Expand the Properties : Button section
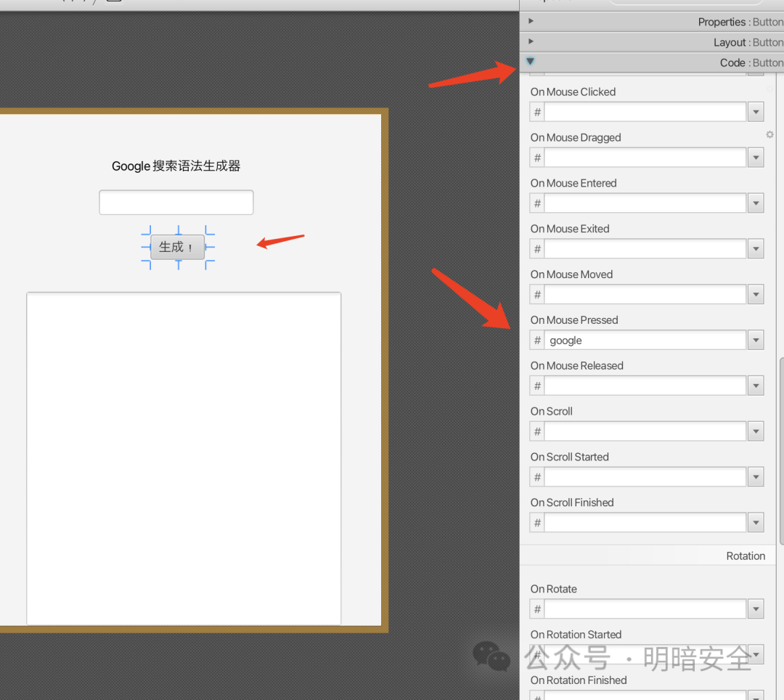The height and width of the screenshot is (700, 784). pos(651,22)
